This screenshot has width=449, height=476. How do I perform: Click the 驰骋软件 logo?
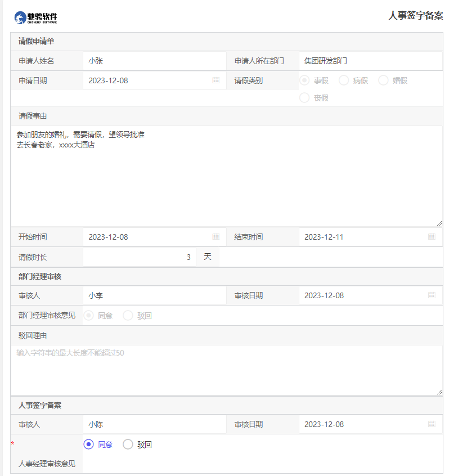[x=36, y=17]
